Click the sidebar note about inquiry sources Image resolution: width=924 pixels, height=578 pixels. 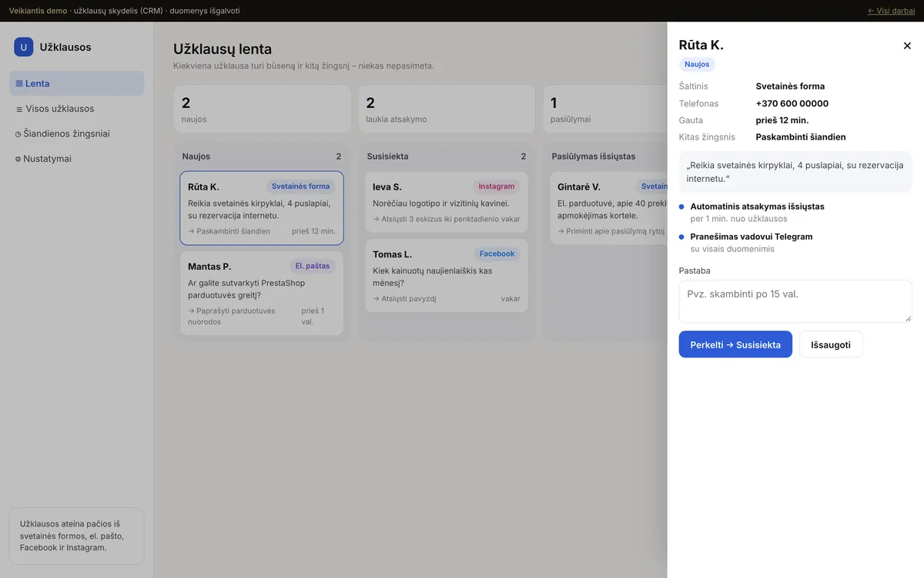pyautogui.click(x=76, y=536)
